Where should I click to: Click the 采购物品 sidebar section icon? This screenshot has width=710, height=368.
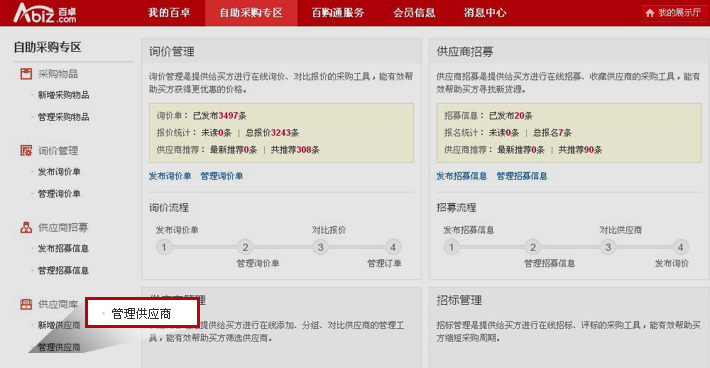26,74
